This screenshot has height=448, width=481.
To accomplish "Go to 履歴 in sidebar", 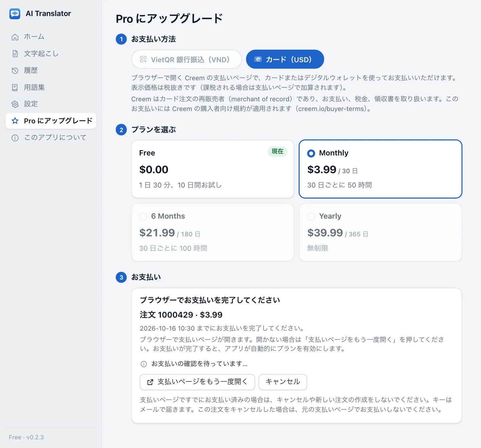I will tap(51, 70).
